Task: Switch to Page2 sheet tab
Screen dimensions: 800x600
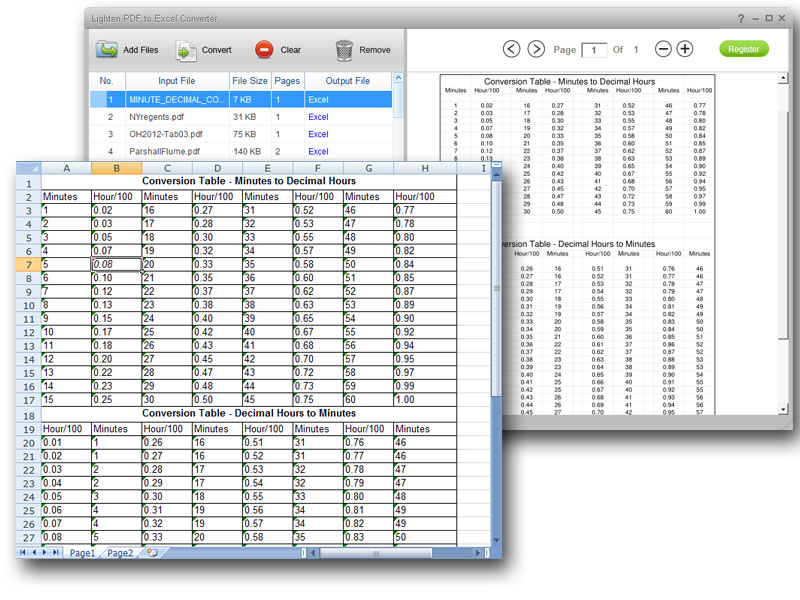Action: [x=120, y=553]
